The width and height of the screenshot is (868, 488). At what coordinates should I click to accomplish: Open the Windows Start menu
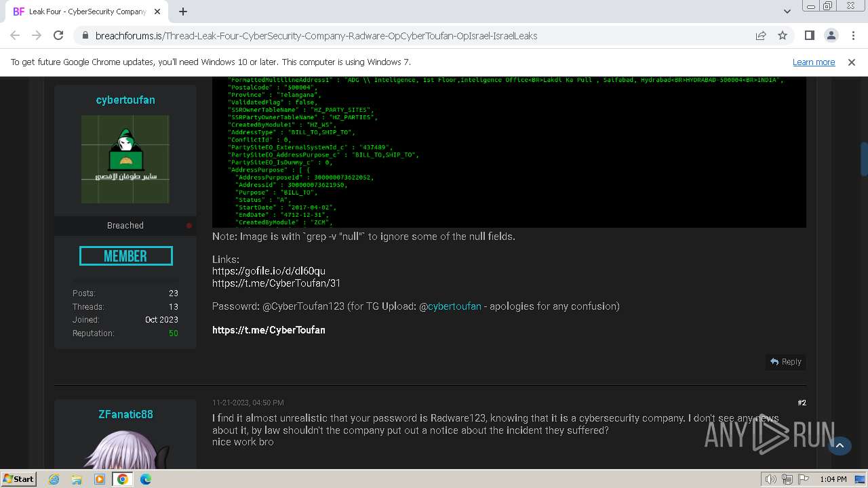point(19,479)
